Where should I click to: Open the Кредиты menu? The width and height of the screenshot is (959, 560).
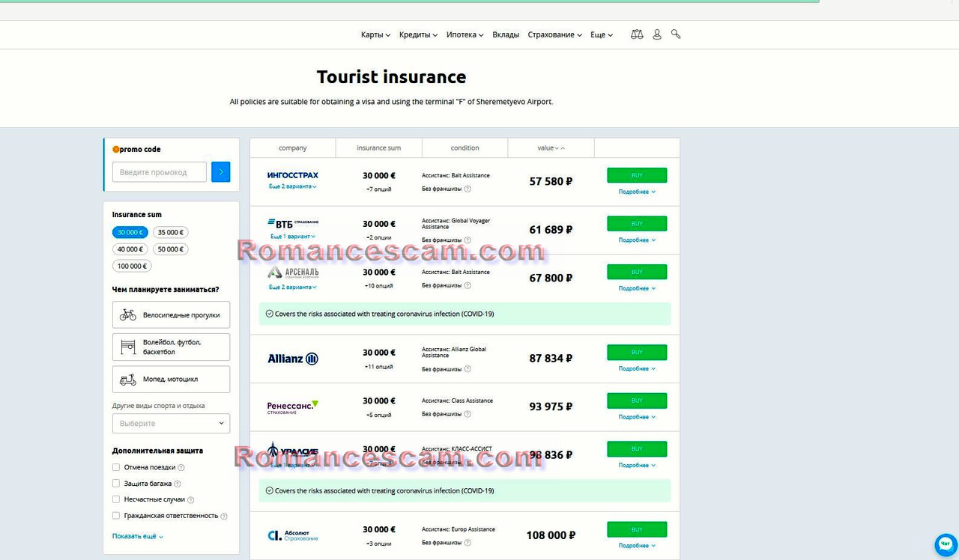tap(418, 35)
